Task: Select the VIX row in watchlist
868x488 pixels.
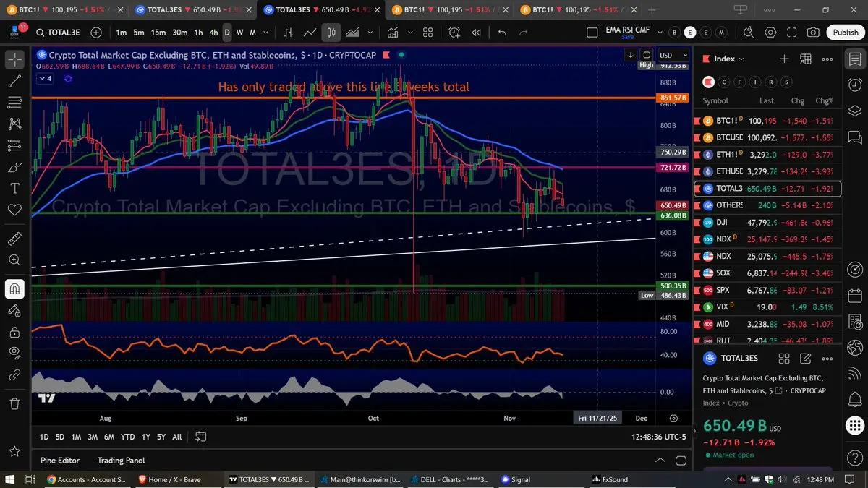Action: [767, 307]
